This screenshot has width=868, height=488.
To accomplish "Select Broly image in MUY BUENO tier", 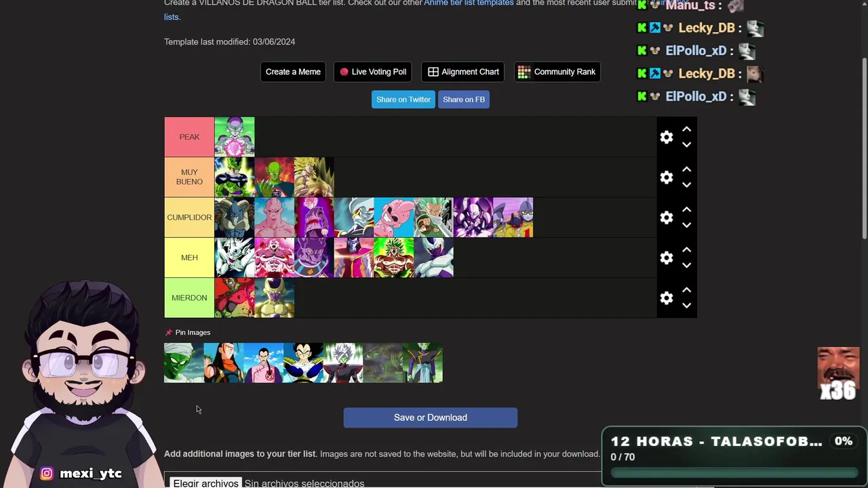I will 314,177.
